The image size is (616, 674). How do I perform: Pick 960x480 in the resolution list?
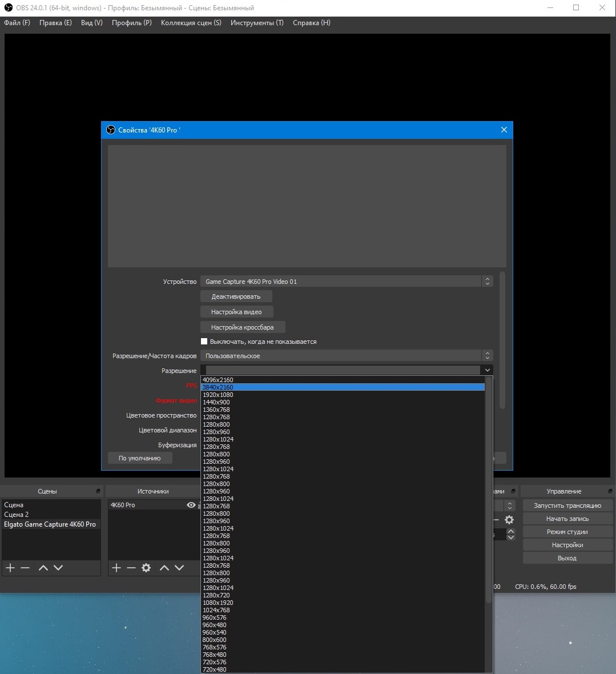coord(343,625)
